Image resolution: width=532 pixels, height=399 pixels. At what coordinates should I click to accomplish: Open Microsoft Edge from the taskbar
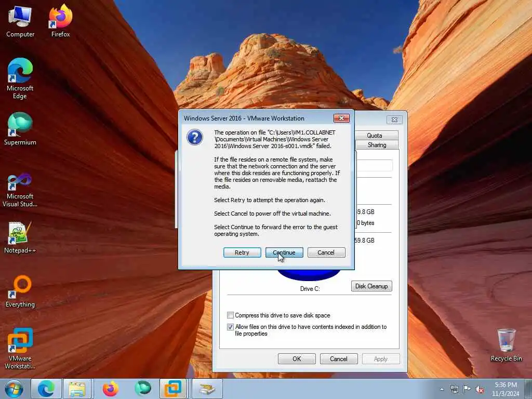click(46, 389)
